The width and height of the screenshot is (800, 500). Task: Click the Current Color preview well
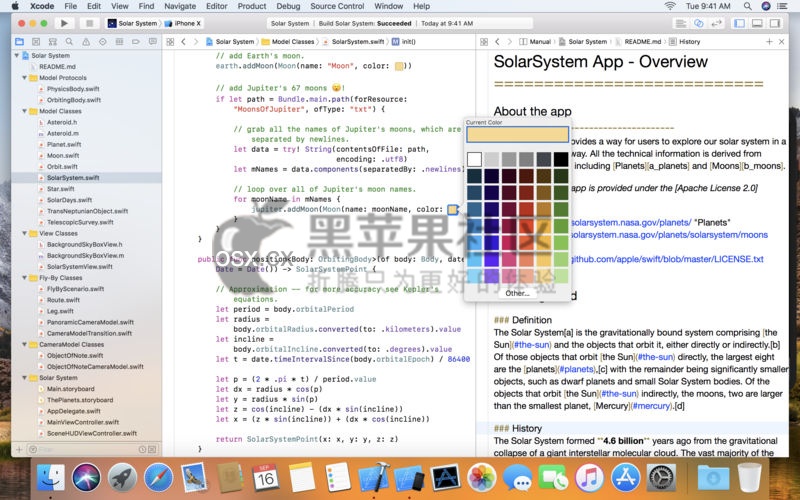pos(517,135)
